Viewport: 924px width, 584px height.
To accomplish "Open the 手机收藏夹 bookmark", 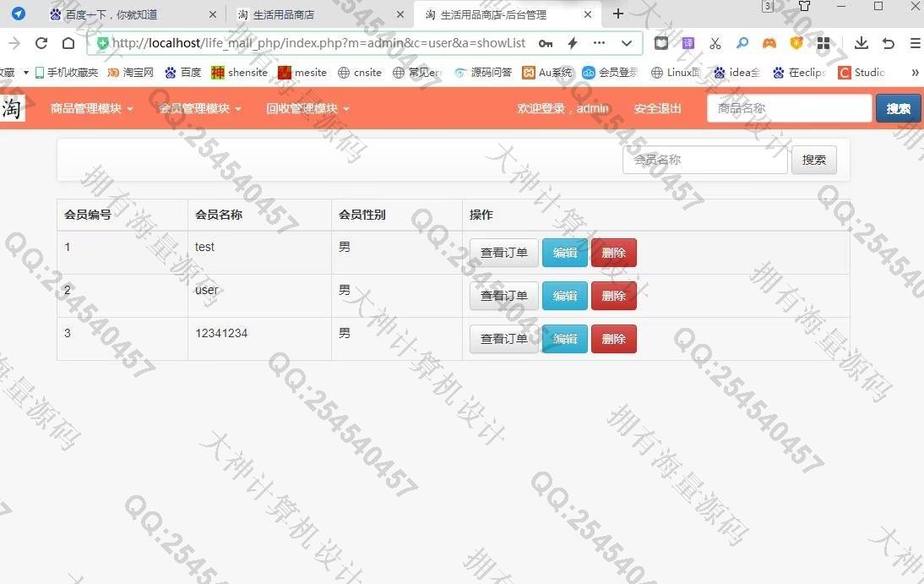I will click(x=67, y=73).
